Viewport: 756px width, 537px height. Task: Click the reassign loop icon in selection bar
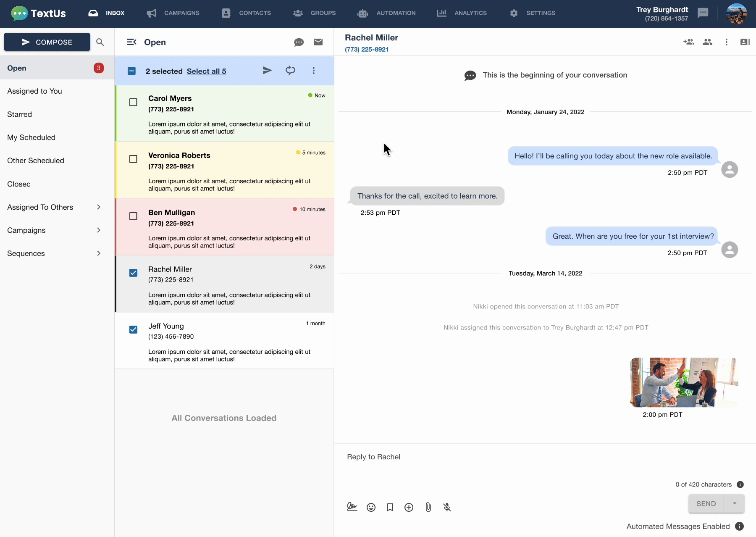[290, 71]
